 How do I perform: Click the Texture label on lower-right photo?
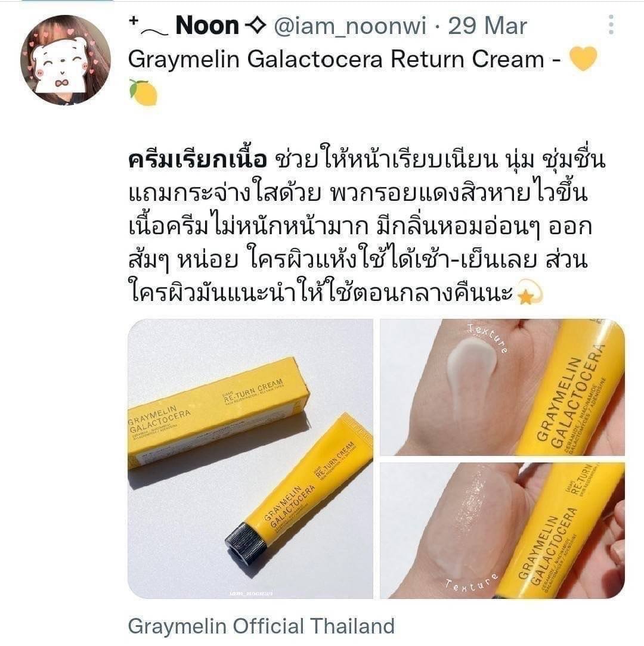tap(471, 581)
